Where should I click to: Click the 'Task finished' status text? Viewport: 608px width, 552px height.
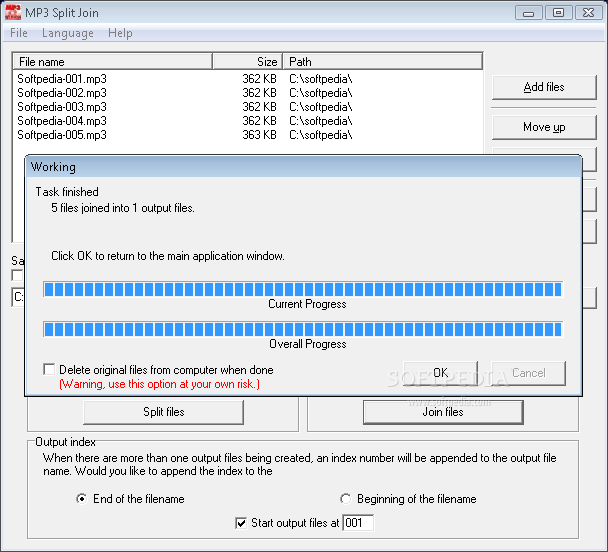[67, 192]
